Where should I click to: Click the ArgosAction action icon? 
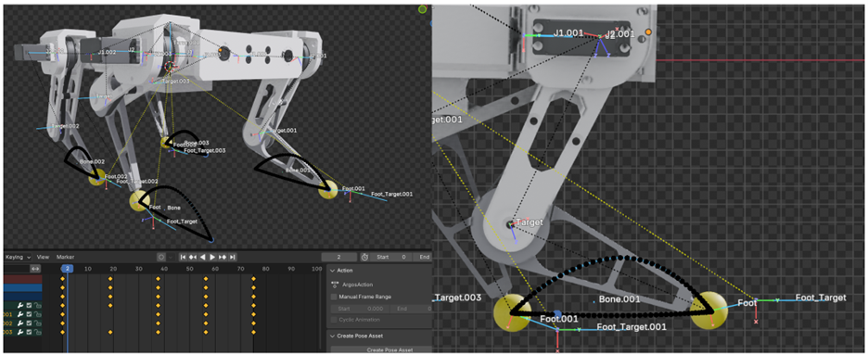click(335, 285)
